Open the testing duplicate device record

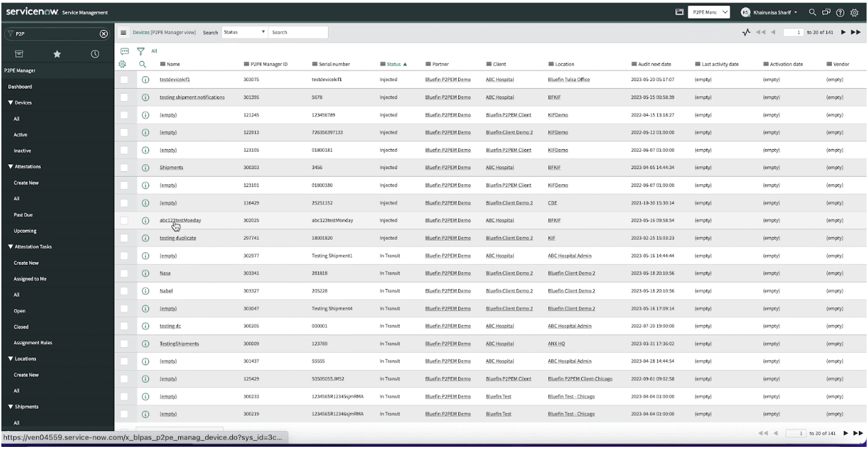click(178, 238)
